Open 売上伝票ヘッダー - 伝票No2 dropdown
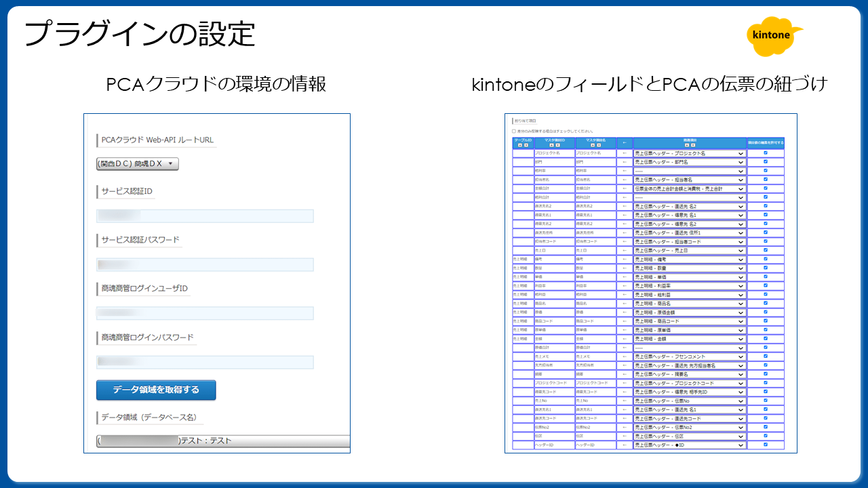Image resolution: width=868 pixels, height=488 pixels. (x=690, y=427)
